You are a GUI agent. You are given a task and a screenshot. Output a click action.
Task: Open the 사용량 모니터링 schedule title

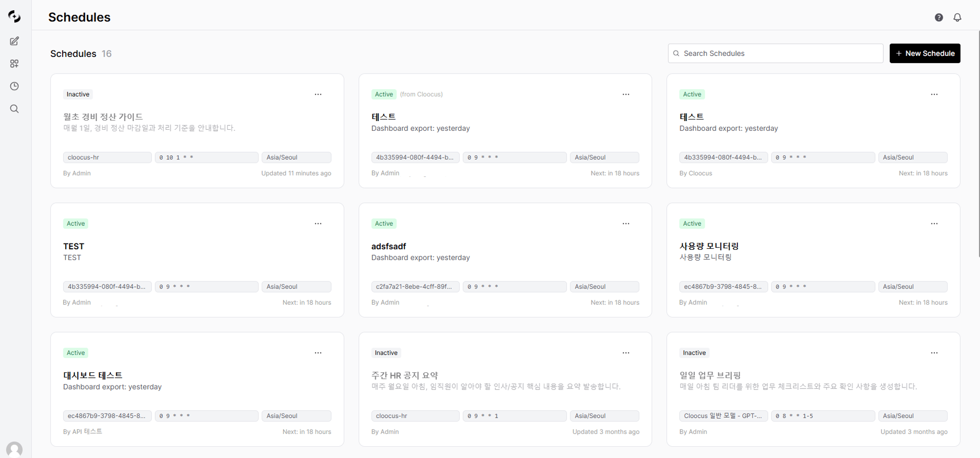[x=709, y=246]
